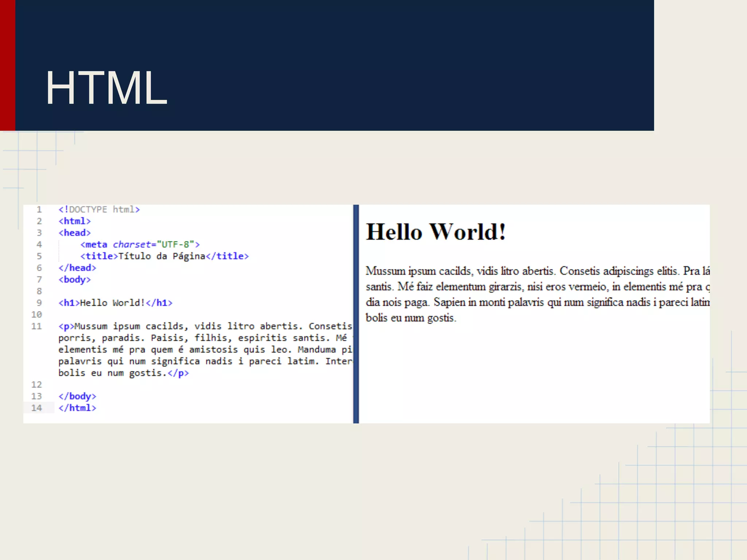Click the closing </body> tag on line 13
The width and height of the screenshot is (747, 560).
tap(77, 396)
